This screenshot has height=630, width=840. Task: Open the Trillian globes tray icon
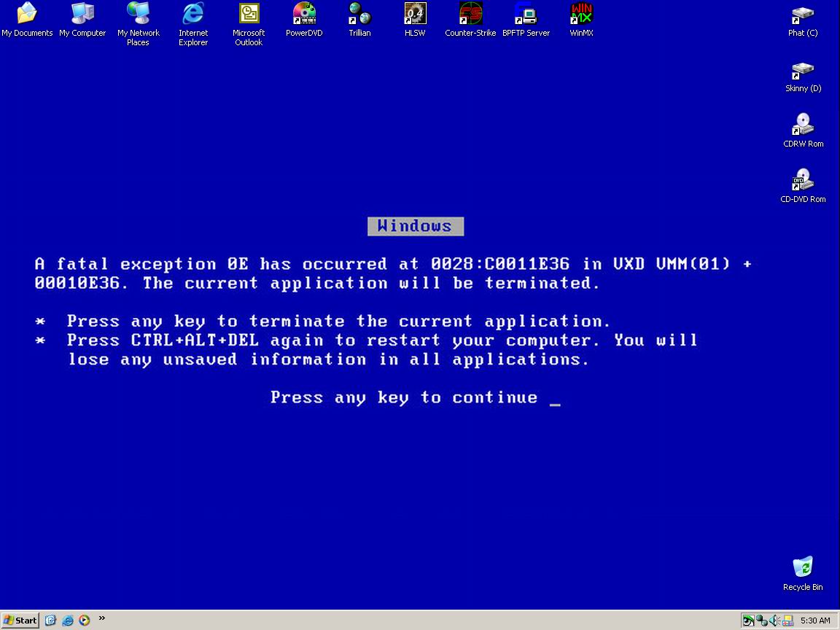coord(762,621)
